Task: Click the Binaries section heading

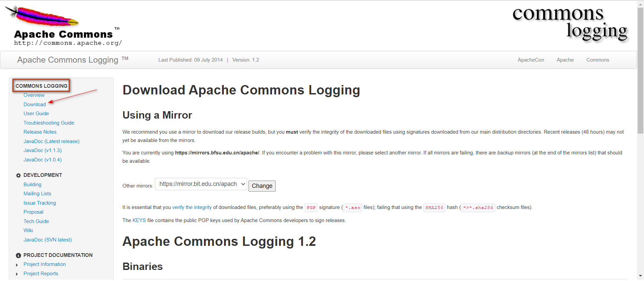Action: coord(143,267)
